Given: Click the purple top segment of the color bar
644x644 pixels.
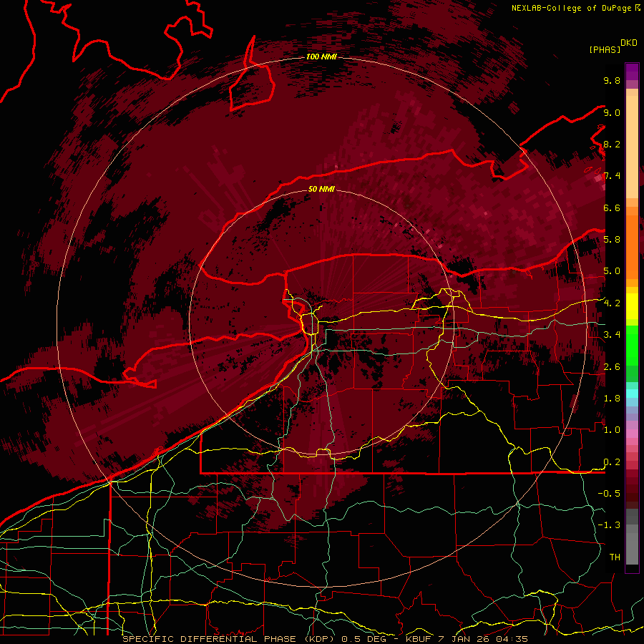Looking at the screenshot, I should (632, 72).
